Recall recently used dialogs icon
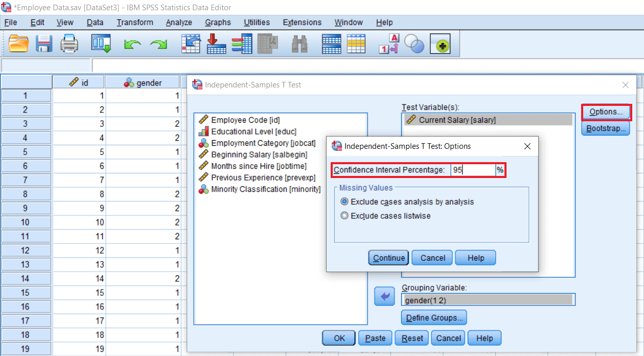The width and height of the screenshot is (644, 356). (x=101, y=44)
